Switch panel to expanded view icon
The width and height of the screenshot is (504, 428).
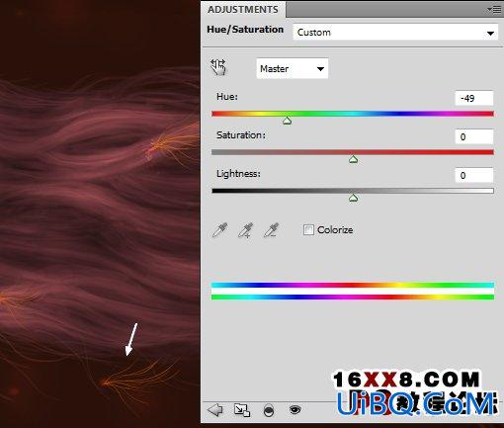click(x=242, y=410)
